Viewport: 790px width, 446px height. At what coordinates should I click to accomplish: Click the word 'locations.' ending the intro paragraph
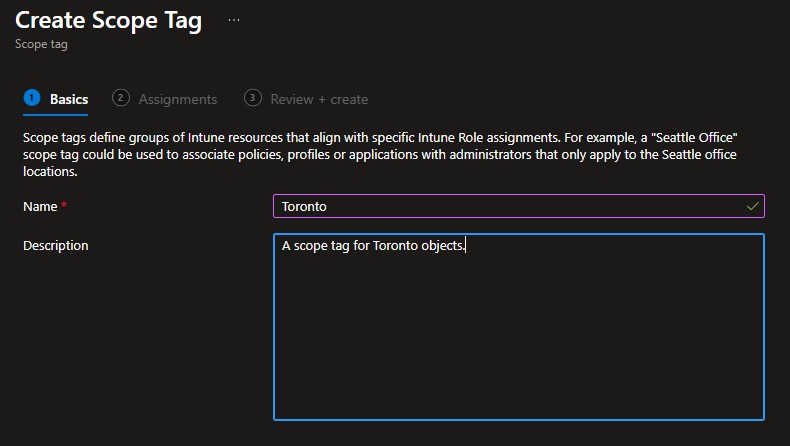point(50,171)
